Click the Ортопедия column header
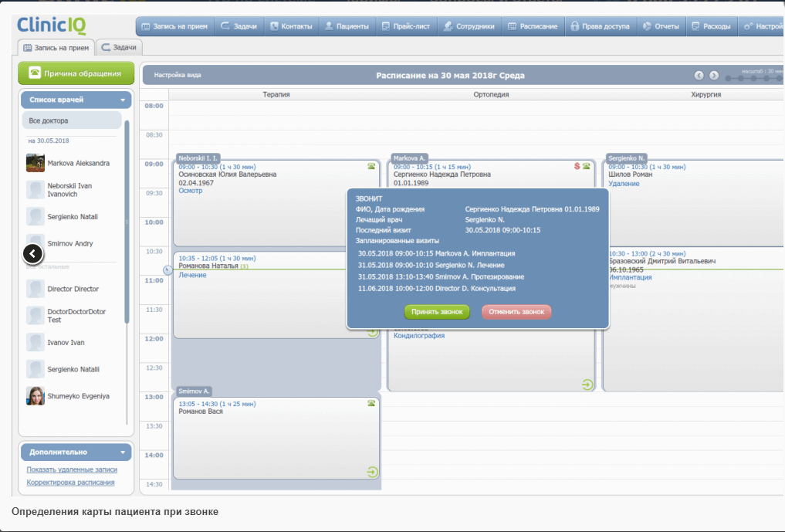 (491, 94)
